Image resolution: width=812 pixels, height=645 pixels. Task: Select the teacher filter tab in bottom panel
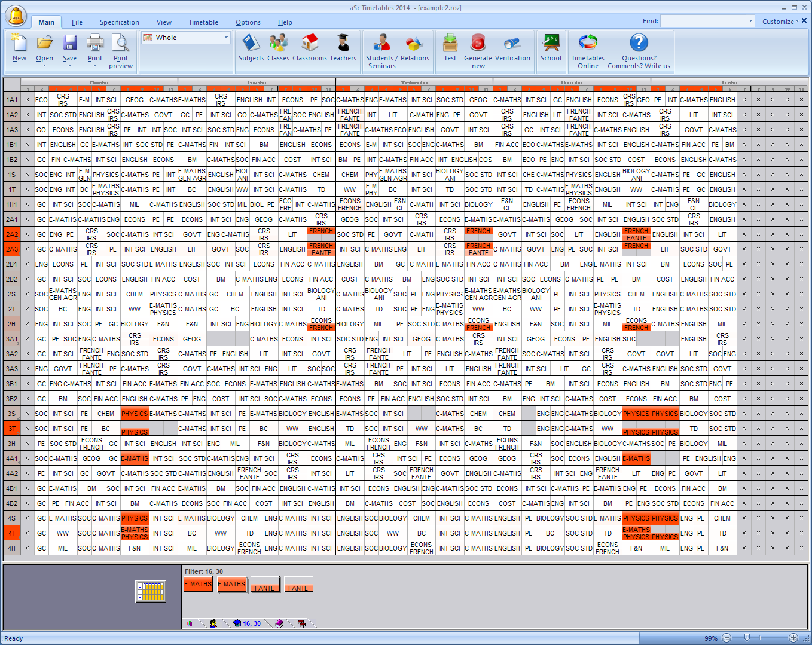(x=213, y=623)
